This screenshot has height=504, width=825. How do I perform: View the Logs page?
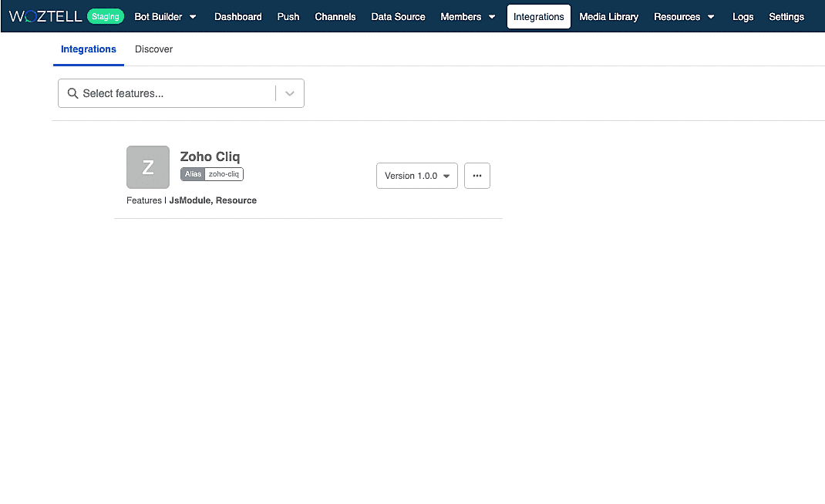point(743,17)
